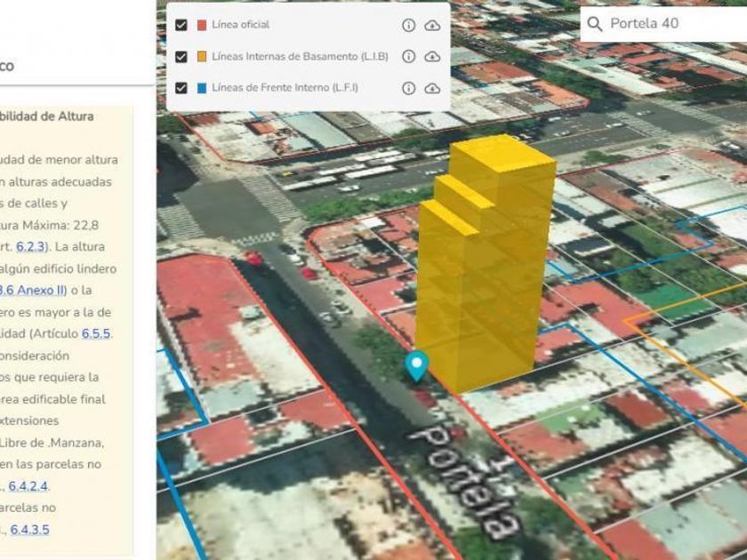Open info for Líneas de Frente Interno
Viewport: 747px width, 560px height.
(409, 88)
